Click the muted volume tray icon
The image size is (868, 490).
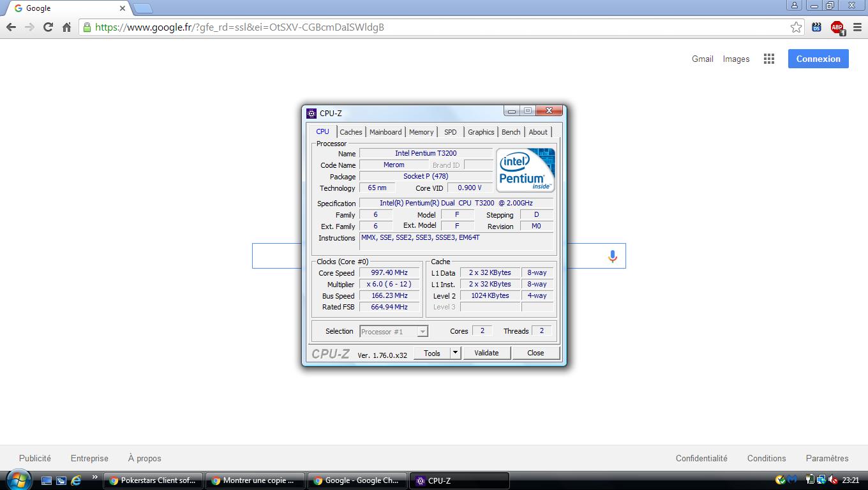tap(832, 480)
